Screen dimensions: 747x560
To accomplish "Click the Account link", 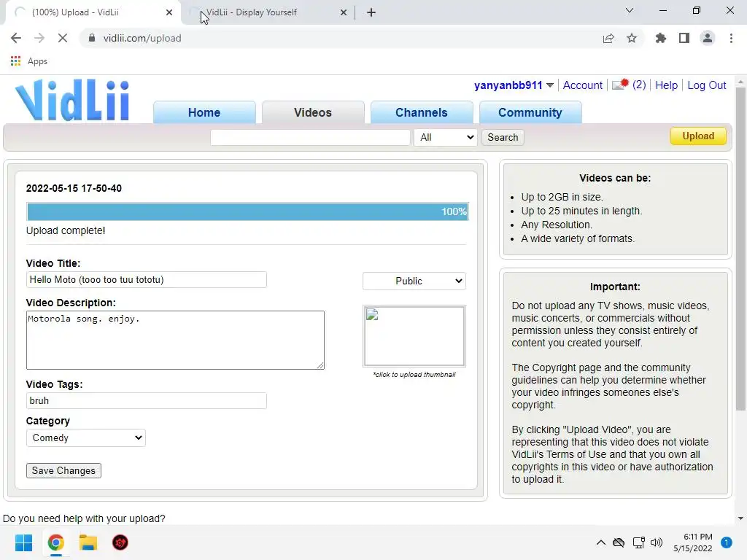I will [582, 85].
